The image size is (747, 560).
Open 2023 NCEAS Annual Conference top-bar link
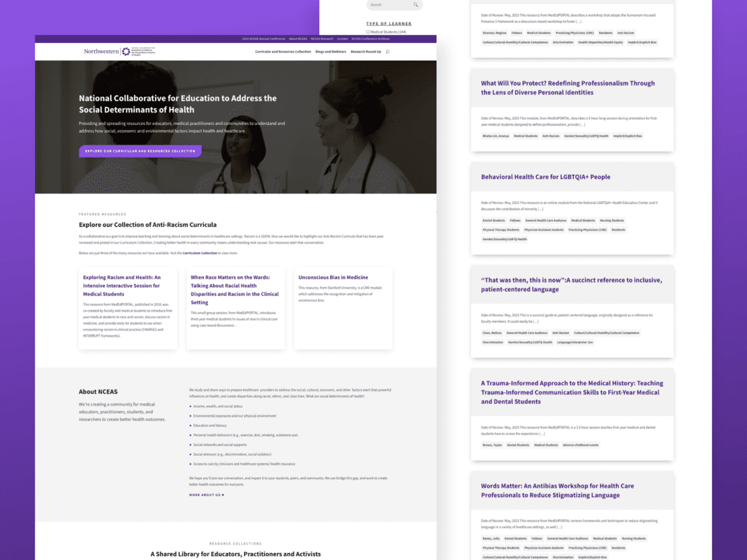[x=263, y=39]
